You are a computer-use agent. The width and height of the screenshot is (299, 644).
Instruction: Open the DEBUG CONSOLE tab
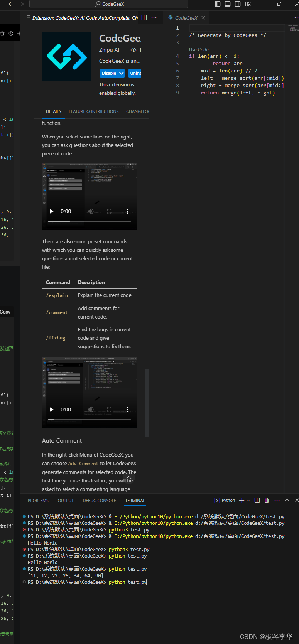click(99, 501)
